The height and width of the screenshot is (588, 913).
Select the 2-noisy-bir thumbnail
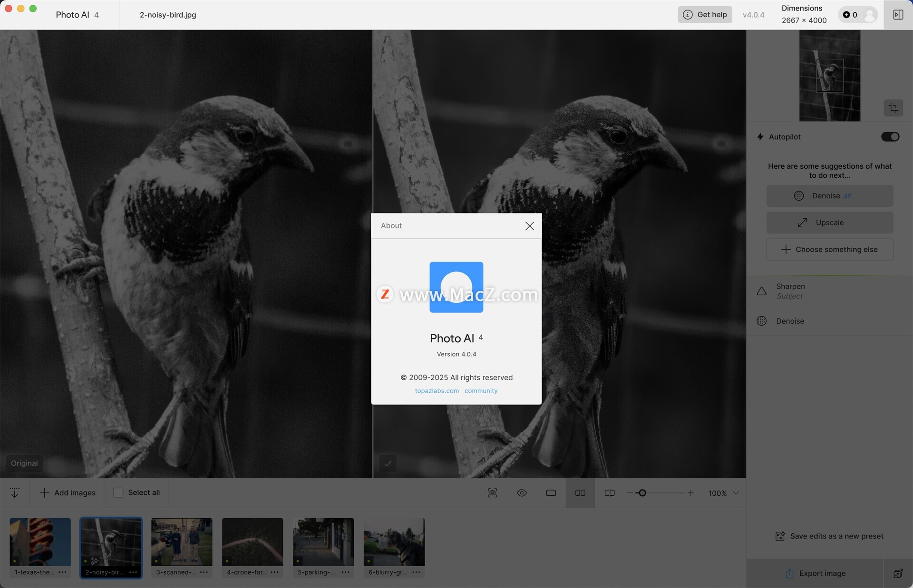coord(111,542)
